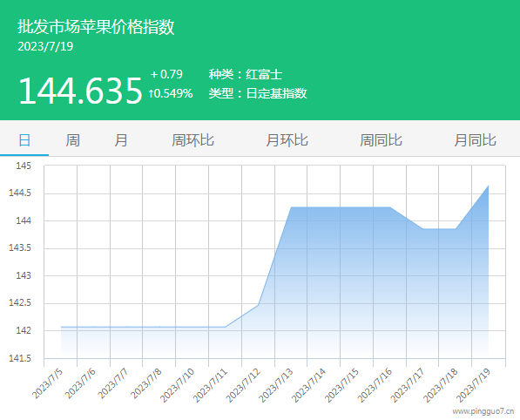Click the title 批发市场苹果价格指数
Viewport: 520px width, 420px height.
point(96,27)
